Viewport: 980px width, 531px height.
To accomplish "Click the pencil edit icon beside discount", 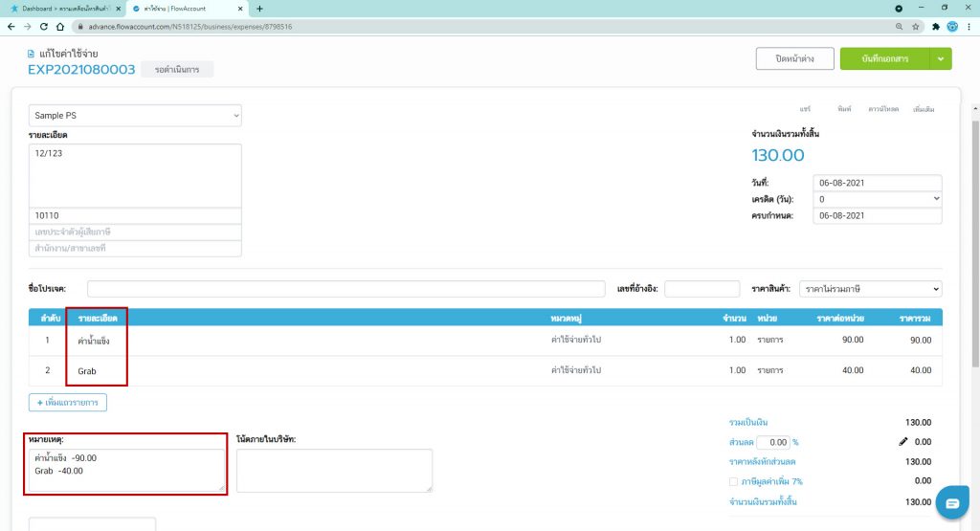I will coord(902,442).
